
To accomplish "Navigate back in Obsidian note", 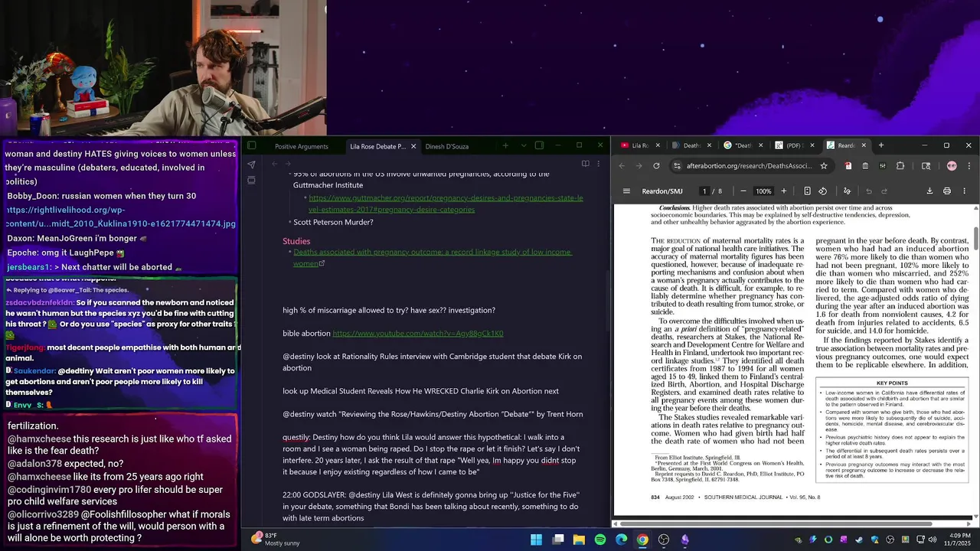I will point(274,164).
